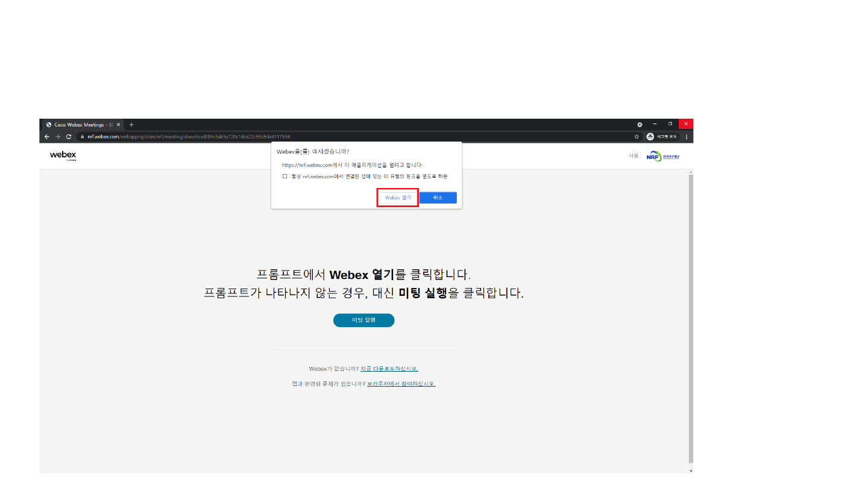
Task: Click the Webex 열기 button
Action: 398,198
